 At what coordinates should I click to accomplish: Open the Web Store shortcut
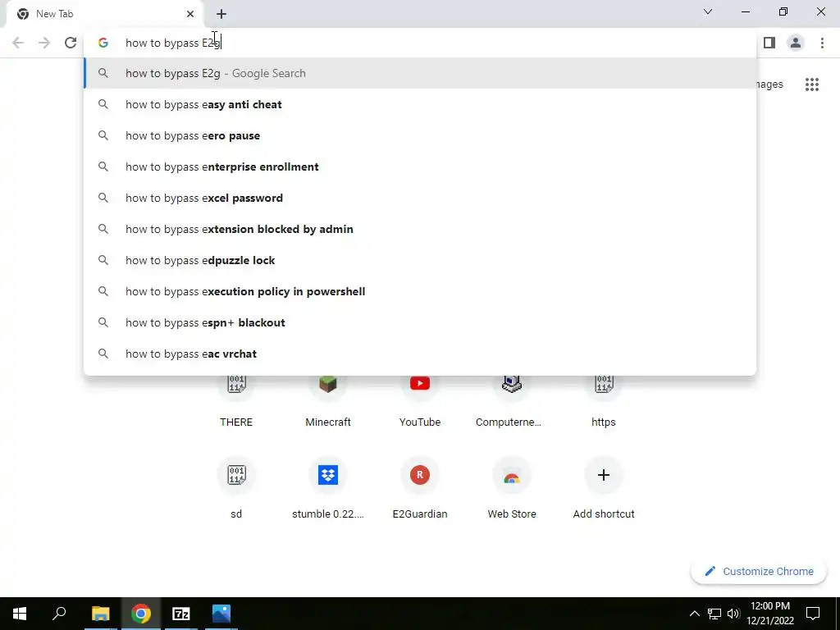pyautogui.click(x=512, y=487)
